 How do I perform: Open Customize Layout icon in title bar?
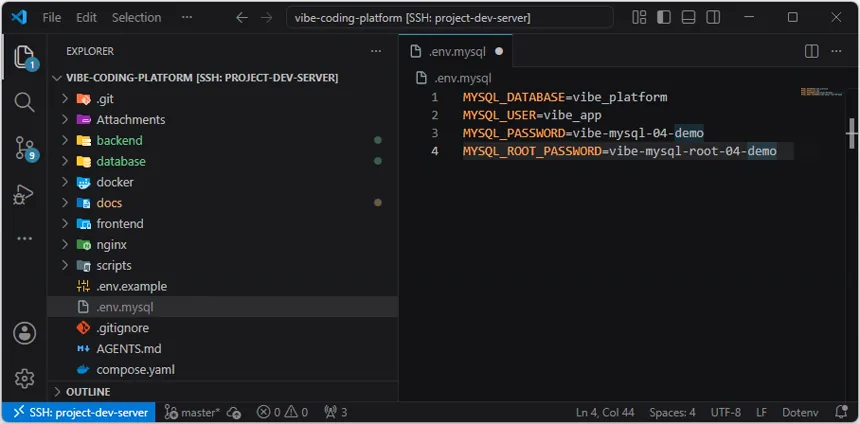639,18
